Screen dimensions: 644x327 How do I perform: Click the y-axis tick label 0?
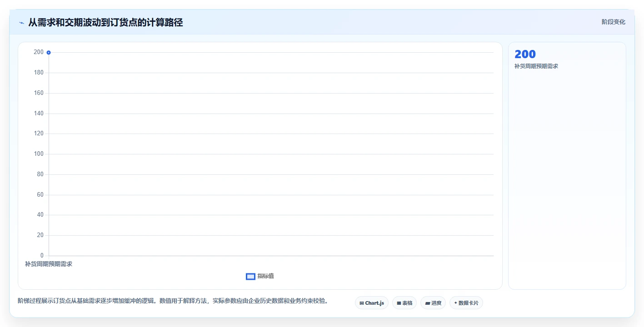(42, 255)
